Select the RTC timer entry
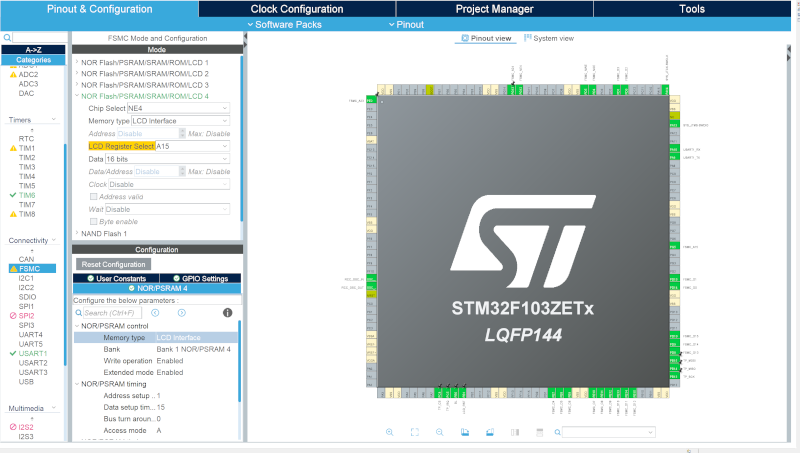Viewport: 800px width, 453px height. pos(27,139)
